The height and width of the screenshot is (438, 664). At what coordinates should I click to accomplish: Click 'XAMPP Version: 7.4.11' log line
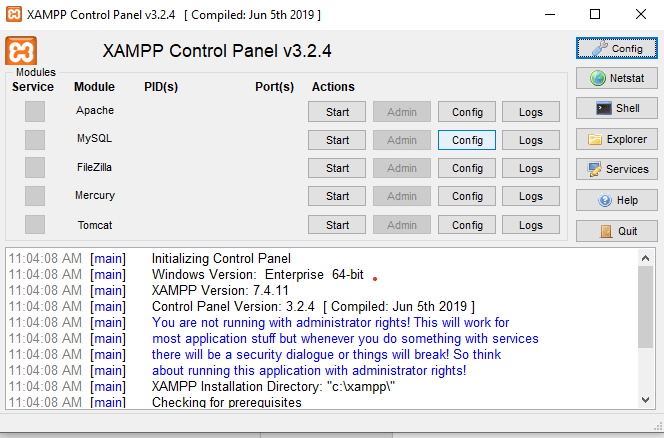(220, 291)
